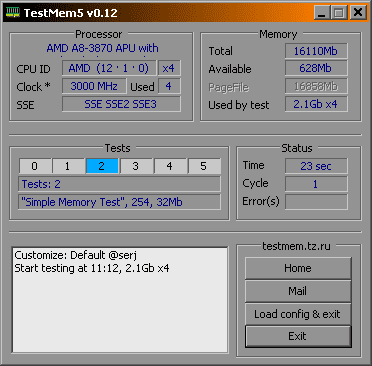
Task: Select test 3 in Tests row
Action: [x=136, y=166]
